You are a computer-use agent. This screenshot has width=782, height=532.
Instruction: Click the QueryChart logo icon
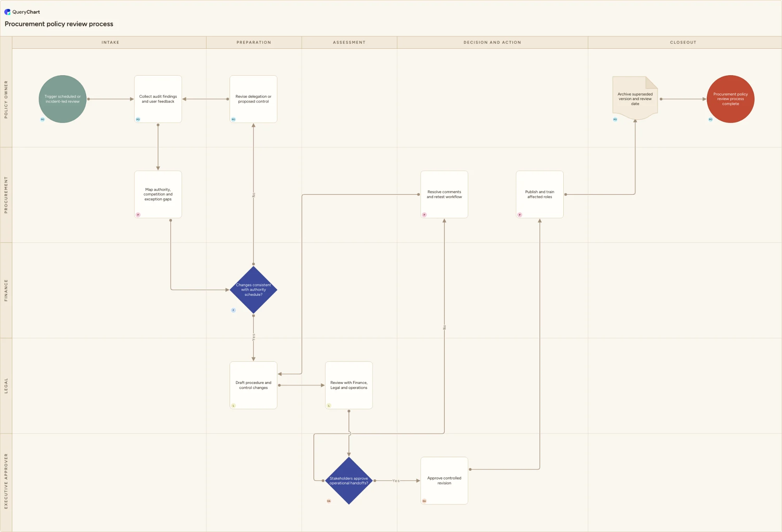tap(7, 12)
